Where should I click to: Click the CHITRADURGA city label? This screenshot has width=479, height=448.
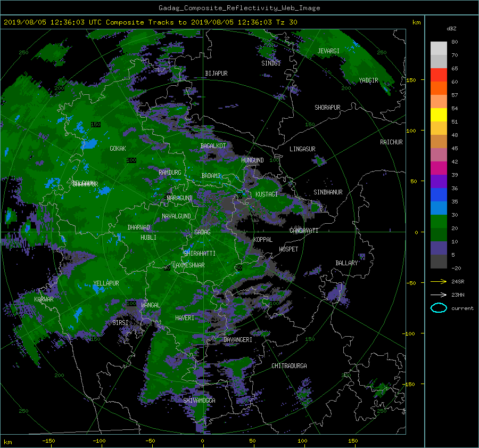[x=290, y=366]
